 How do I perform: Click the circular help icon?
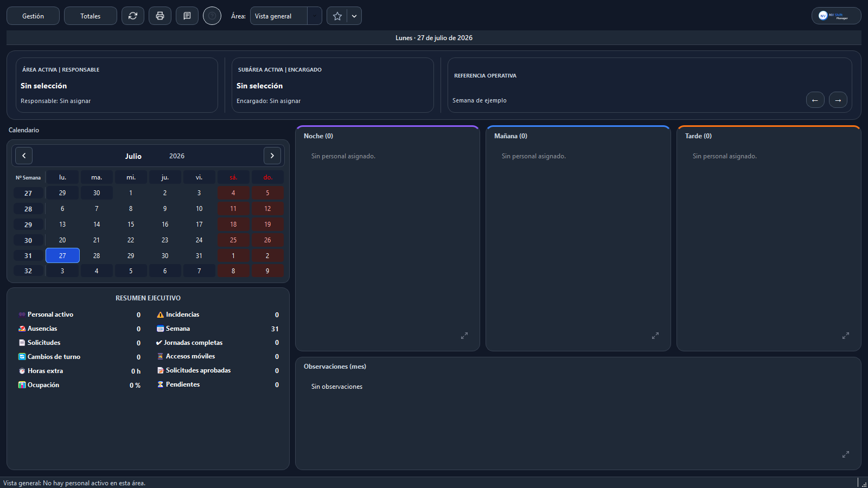[212, 16]
